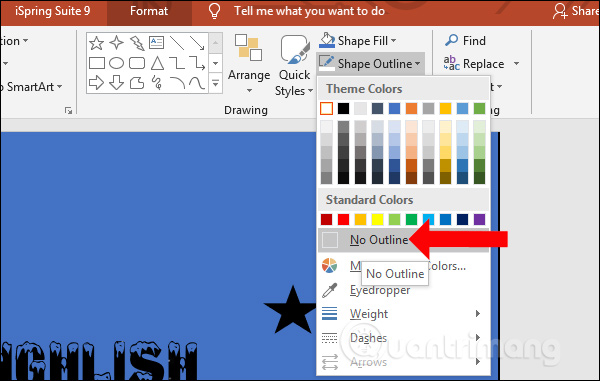Image resolution: width=600 pixels, height=381 pixels.
Task: Insert the 5-point star shape from gallery
Action: pyautogui.click(x=96, y=43)
